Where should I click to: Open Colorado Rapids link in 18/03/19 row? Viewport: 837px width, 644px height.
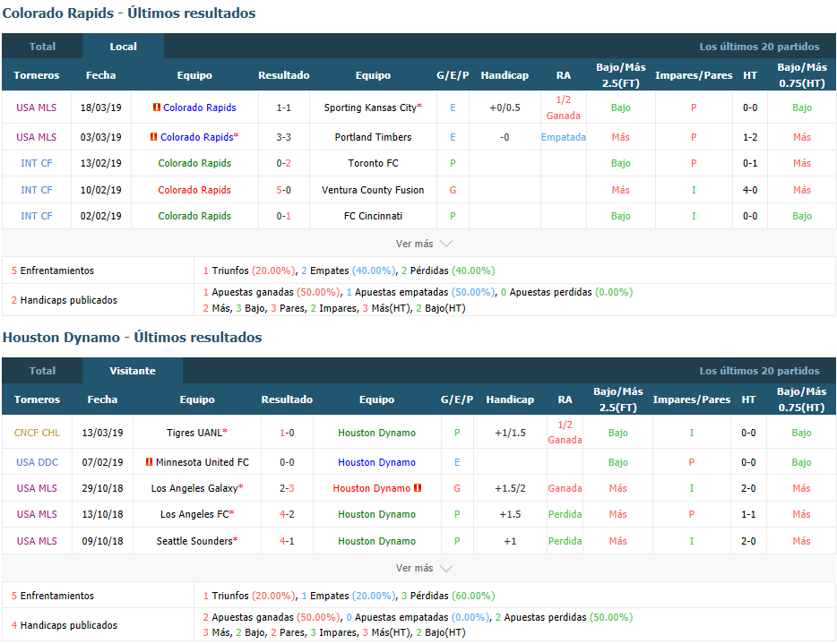[x=200, y=107]
